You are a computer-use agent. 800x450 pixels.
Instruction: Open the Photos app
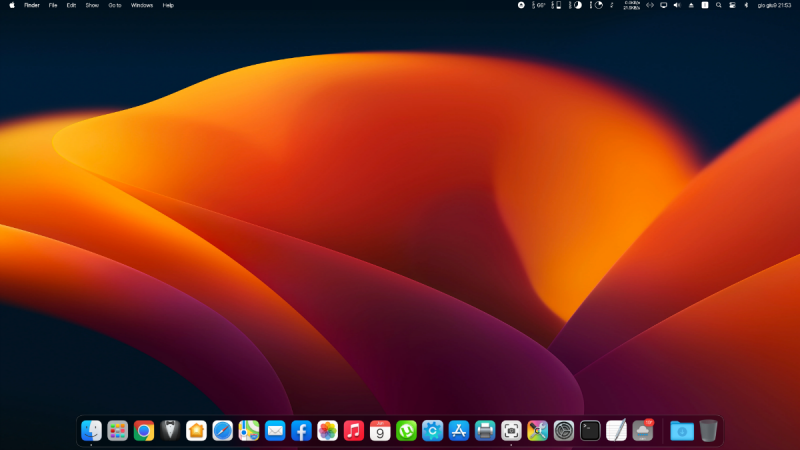[x=327, y=430]
